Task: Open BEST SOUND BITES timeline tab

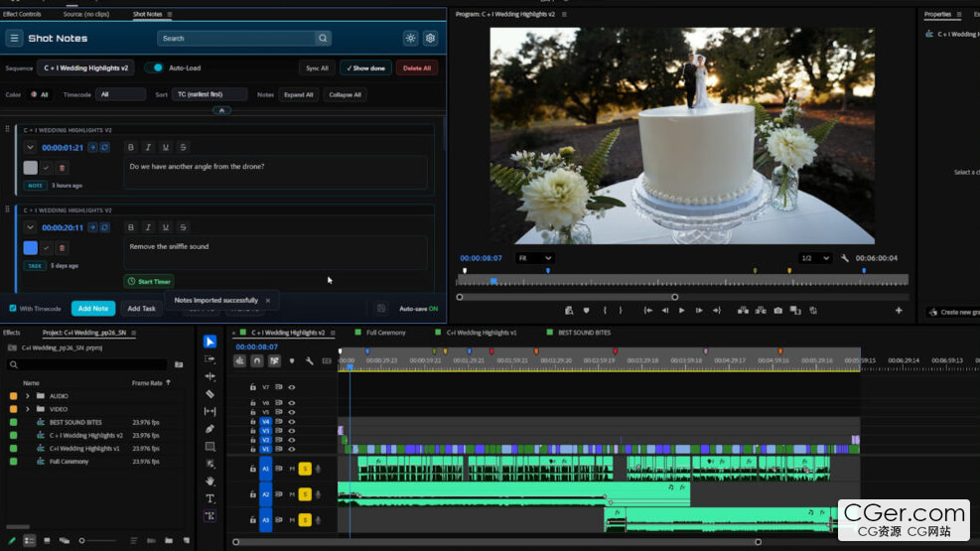Action: (x=585, y=333)
